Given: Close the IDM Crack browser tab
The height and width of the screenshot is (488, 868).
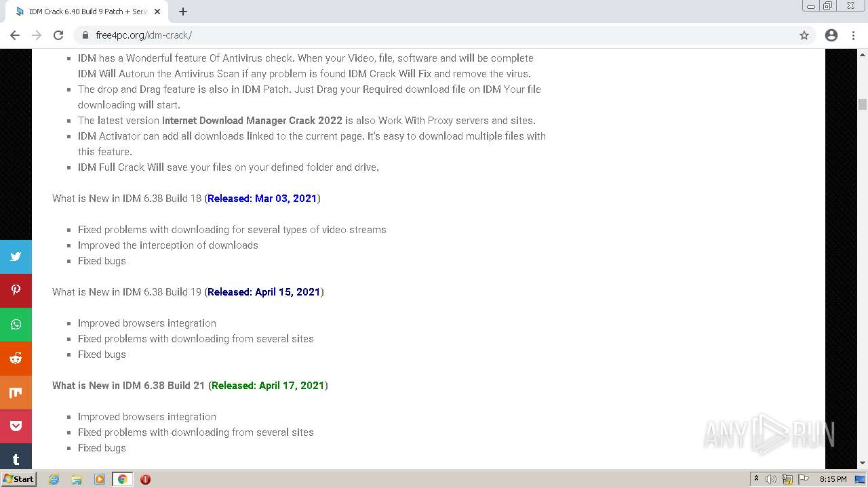Looking at the screenshot, I should pos(158,12).
